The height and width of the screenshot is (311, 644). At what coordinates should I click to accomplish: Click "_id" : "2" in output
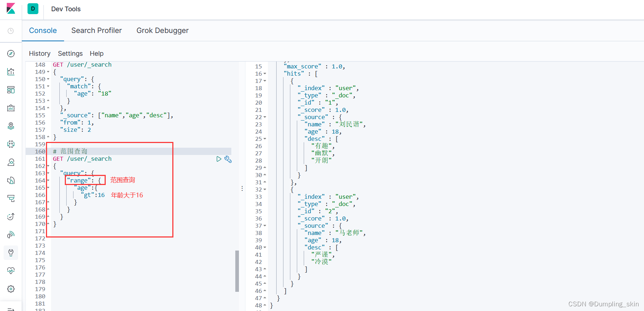click(318, 211)
